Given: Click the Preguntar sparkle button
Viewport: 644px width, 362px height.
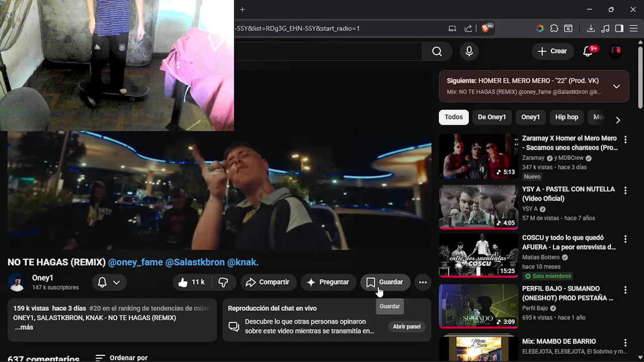Looking at the screenshot, I should pos(328,282).
